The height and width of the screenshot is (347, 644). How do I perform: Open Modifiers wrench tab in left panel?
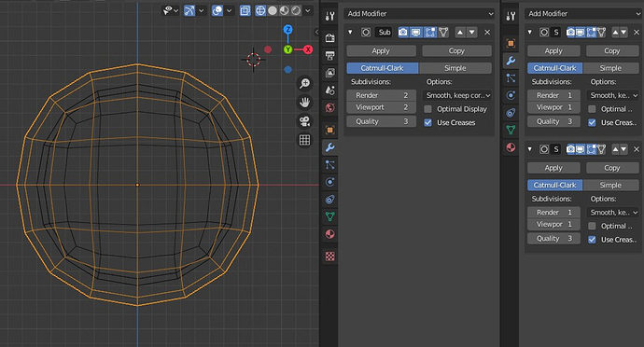[329, 147]
